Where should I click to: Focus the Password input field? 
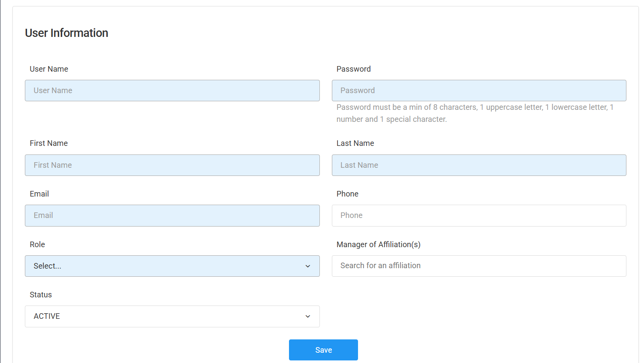[479, 91]
